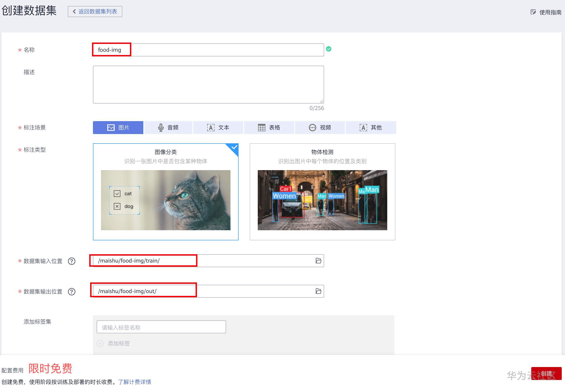The image size is (565, 392).
Task: Click 返回数据集列表 back button
Action: 95,12
